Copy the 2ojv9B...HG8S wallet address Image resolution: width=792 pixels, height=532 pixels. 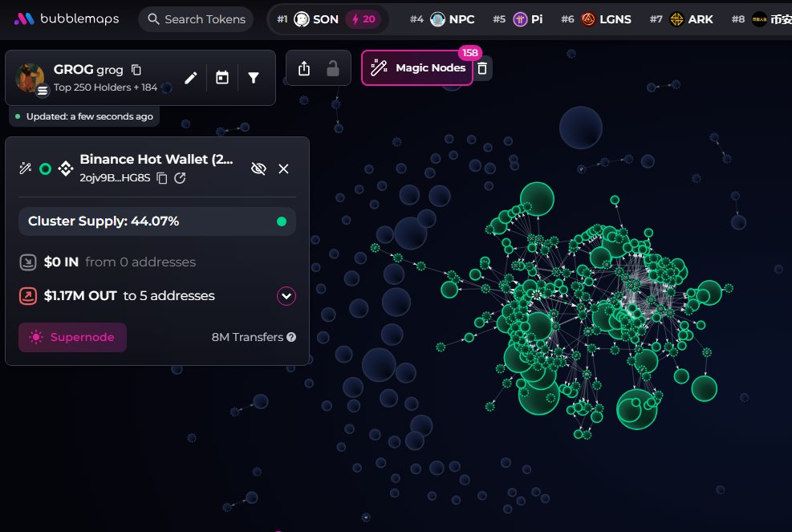point(161,178)
